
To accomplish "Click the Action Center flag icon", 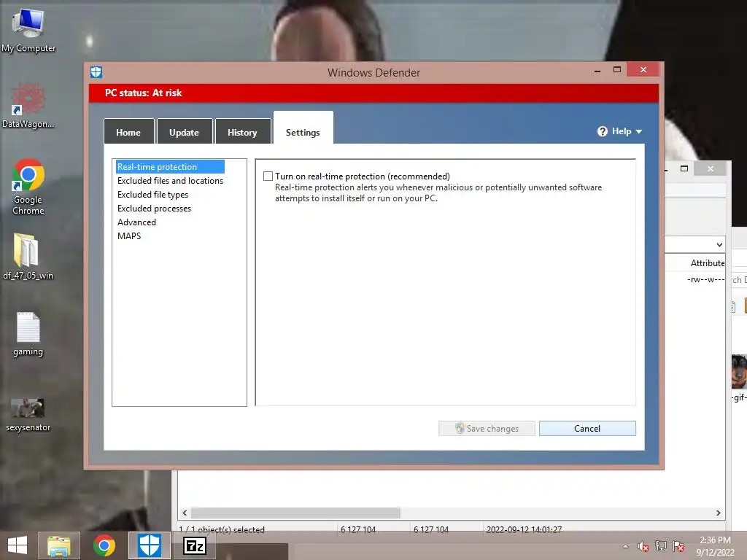I will click(x=678, y=546).
